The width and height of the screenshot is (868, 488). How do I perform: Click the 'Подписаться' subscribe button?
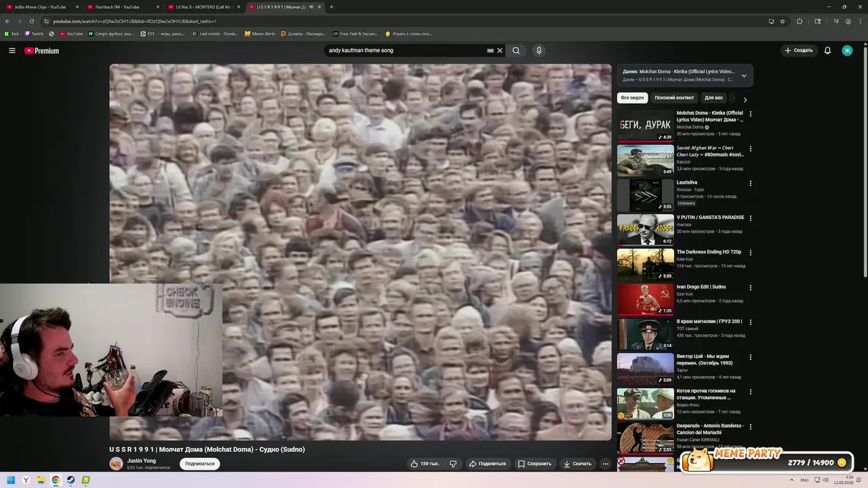tap(199, 464)
